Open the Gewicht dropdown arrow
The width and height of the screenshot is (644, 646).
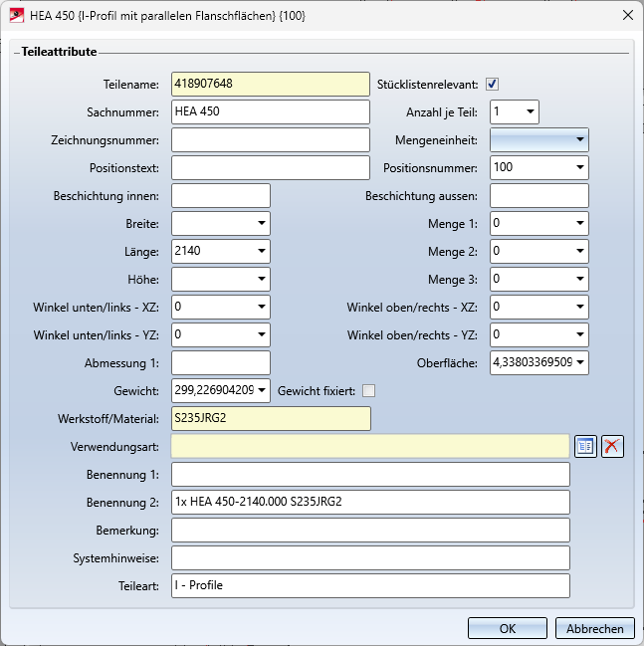tap(262, 390)
